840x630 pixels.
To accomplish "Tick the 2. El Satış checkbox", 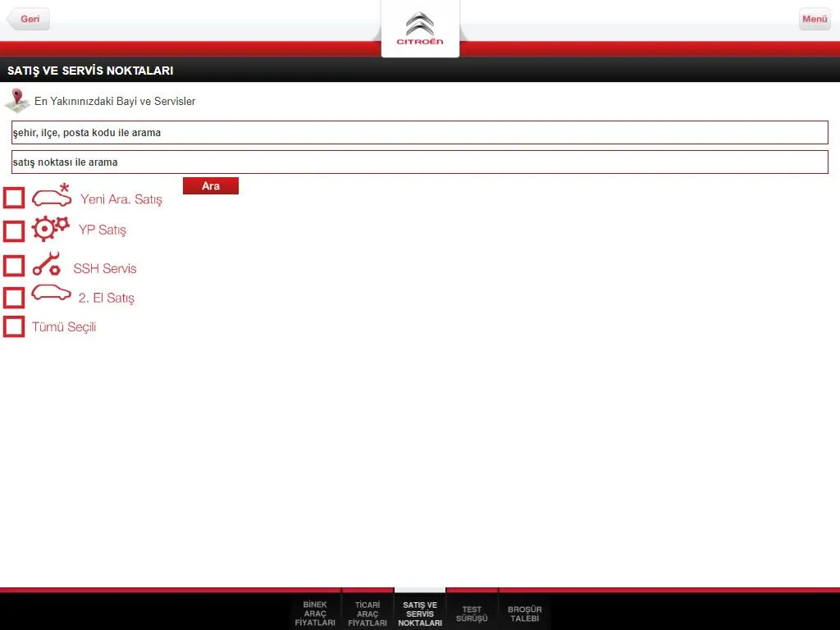I will pyautogui.click(x=14, y=297).
